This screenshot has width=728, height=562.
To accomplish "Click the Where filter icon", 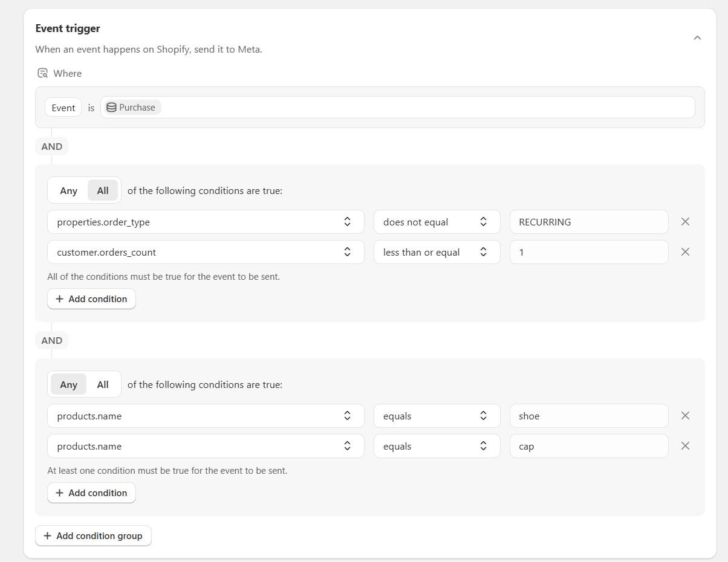I will 42,73.
